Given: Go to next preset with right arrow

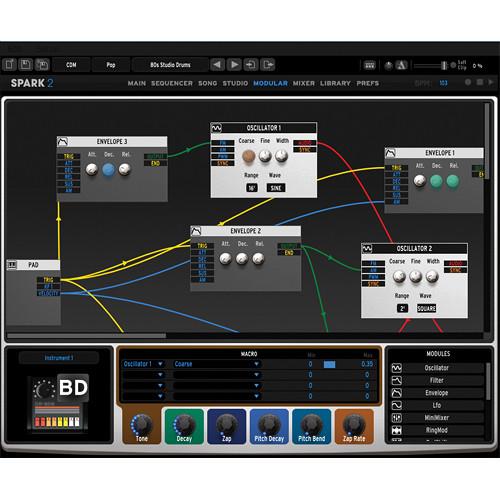Looking at the screenshot, I should (234, 64).
